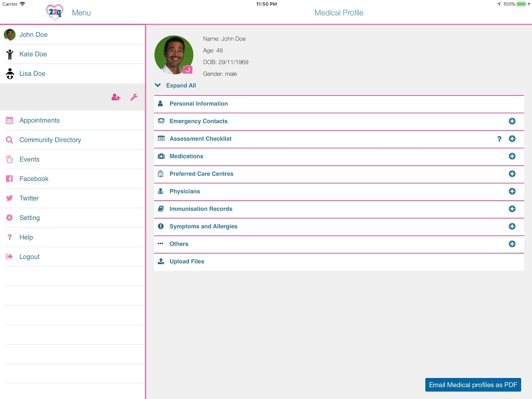Click the 'Age: 48' text
The image size is (532, 399).
[x=213, y=50]
